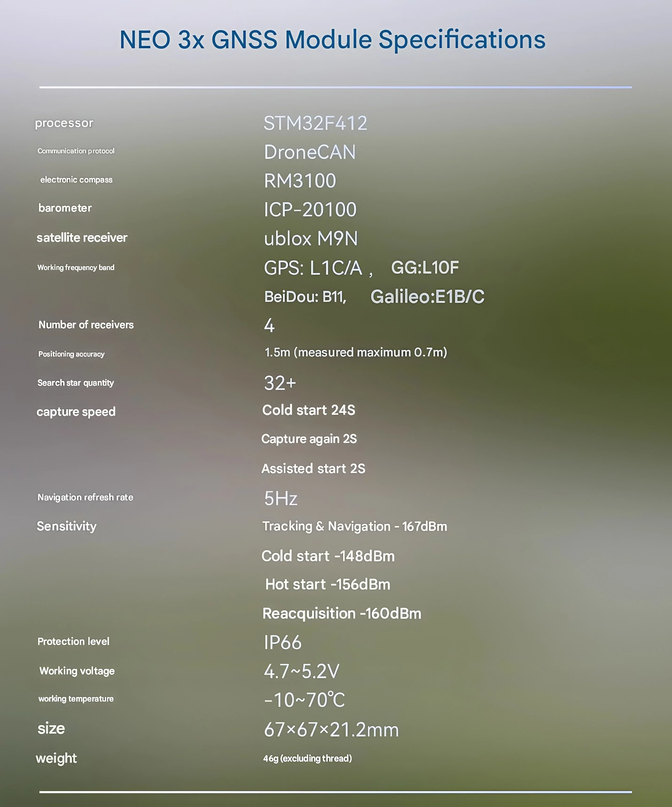Select the "Communication protocol" label
The height and width of the screenshot is (807, 672).
point(76,151)
